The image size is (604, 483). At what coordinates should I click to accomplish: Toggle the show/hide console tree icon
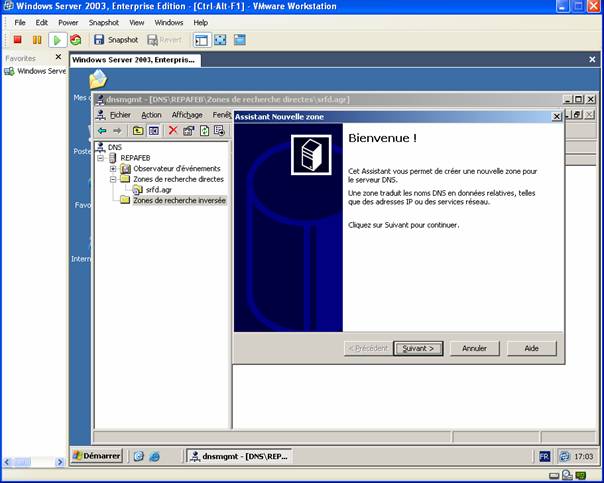154,131
